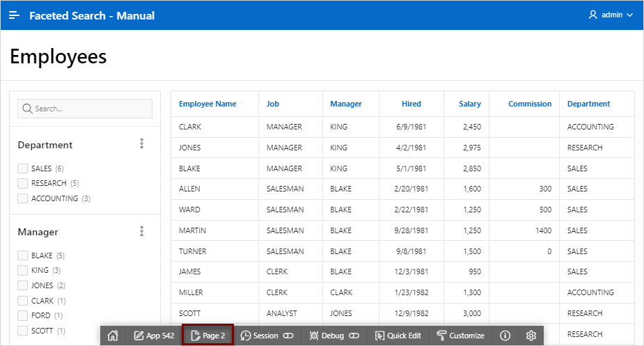Open the Department facet actions menu
The height and width of the screenshot is (346, 644).
pyautogui.click(x=142, y=143)
